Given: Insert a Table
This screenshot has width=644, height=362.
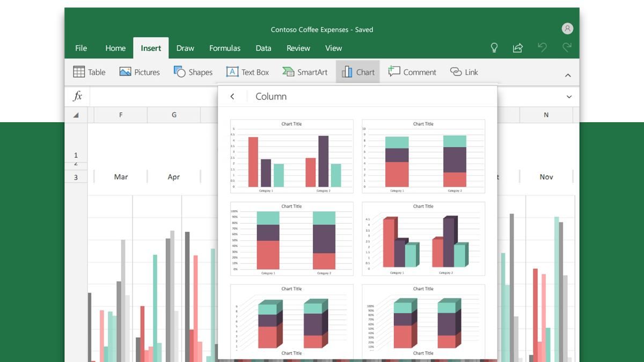Looking at the screenshot, I should pos(89,72).
